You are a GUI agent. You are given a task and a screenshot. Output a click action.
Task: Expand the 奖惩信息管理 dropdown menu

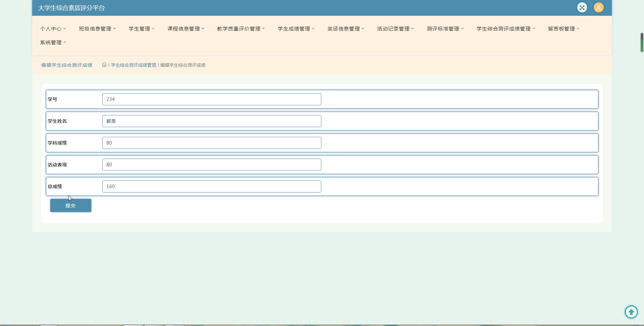point(346,29)
